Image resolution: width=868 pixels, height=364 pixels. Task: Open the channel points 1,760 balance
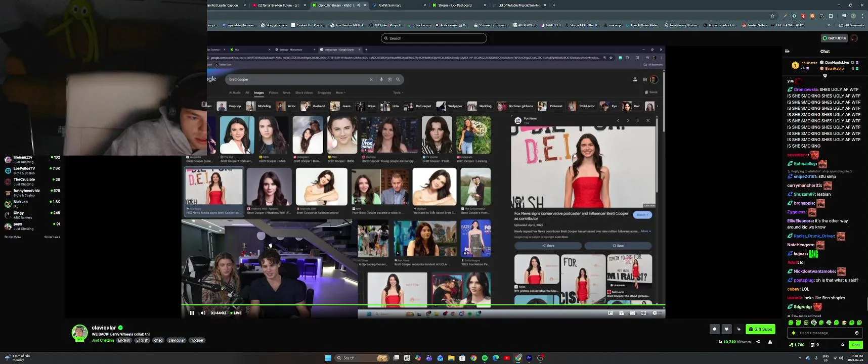point(797,345)
